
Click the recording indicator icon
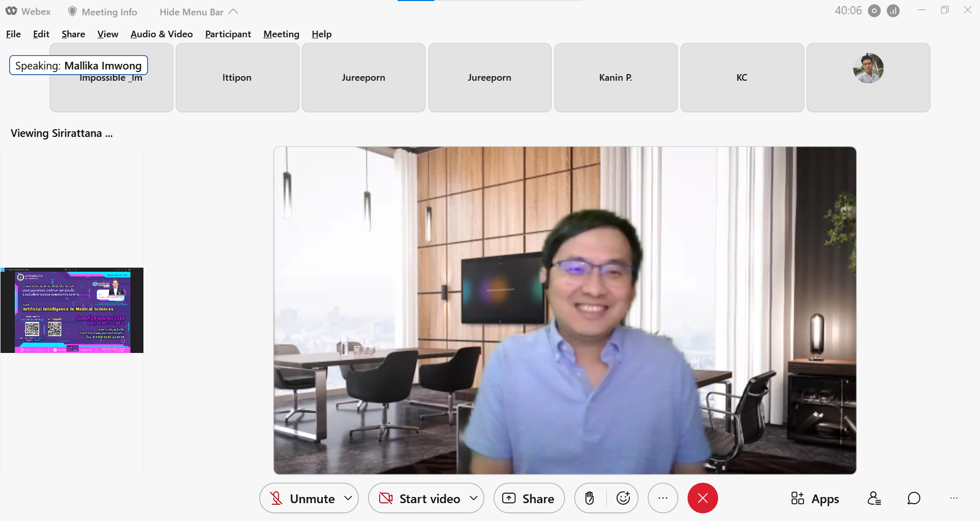tap(874, 11)
